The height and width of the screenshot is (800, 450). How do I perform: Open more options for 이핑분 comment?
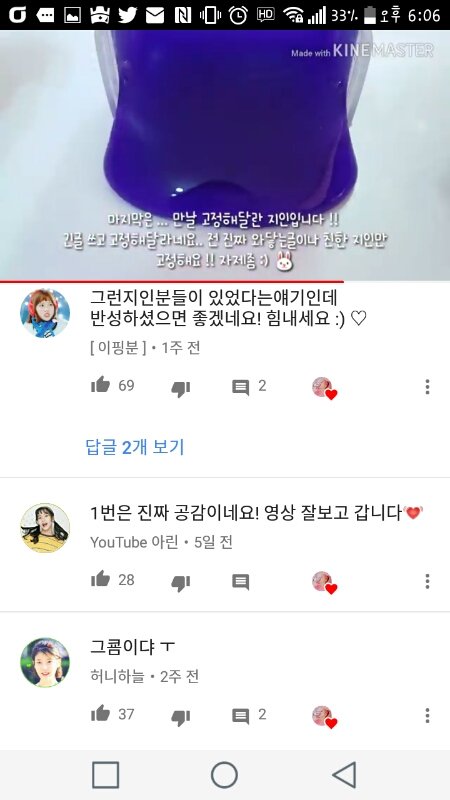[427, 387]
